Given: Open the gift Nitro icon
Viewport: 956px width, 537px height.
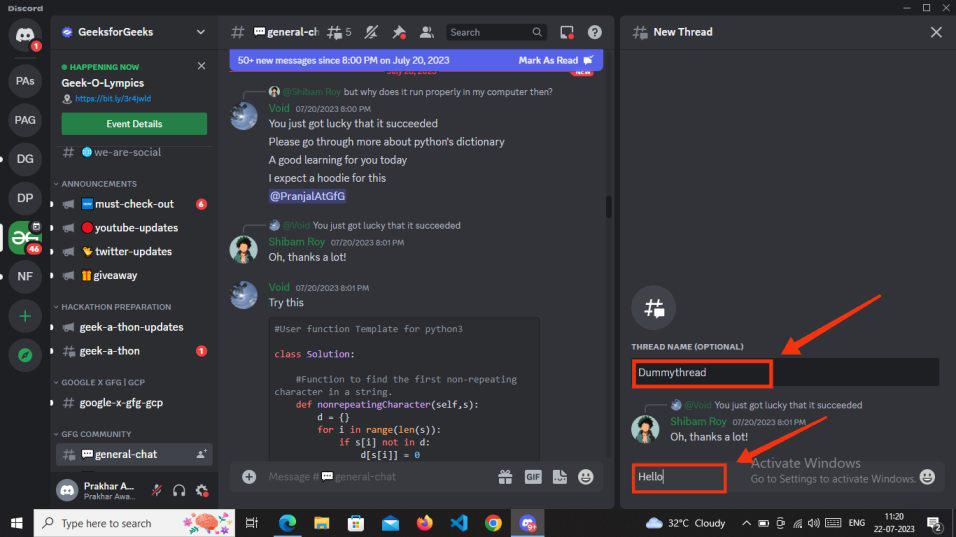Looking at the screenshot, I should pos(505,477).
